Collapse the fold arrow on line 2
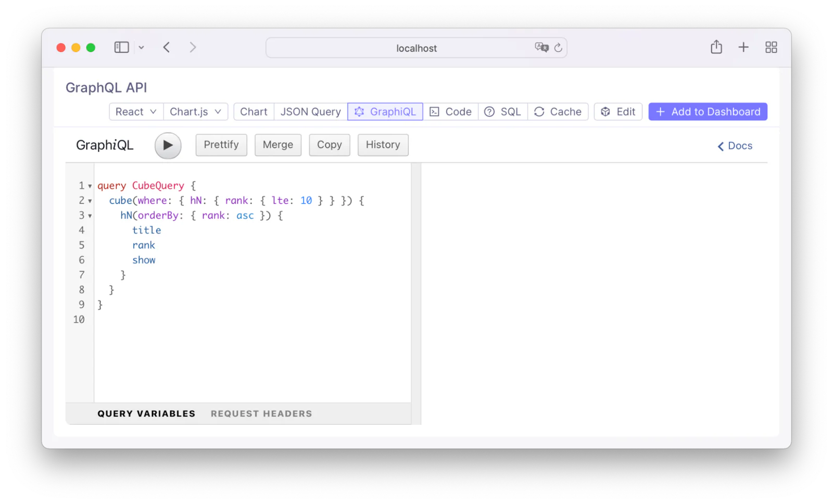 point(90,201)
